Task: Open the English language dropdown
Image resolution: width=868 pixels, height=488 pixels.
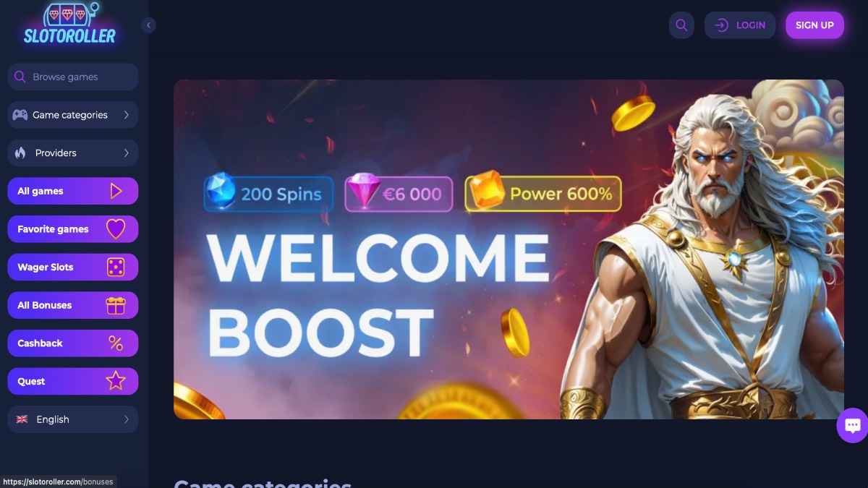Action: point(73,419)
